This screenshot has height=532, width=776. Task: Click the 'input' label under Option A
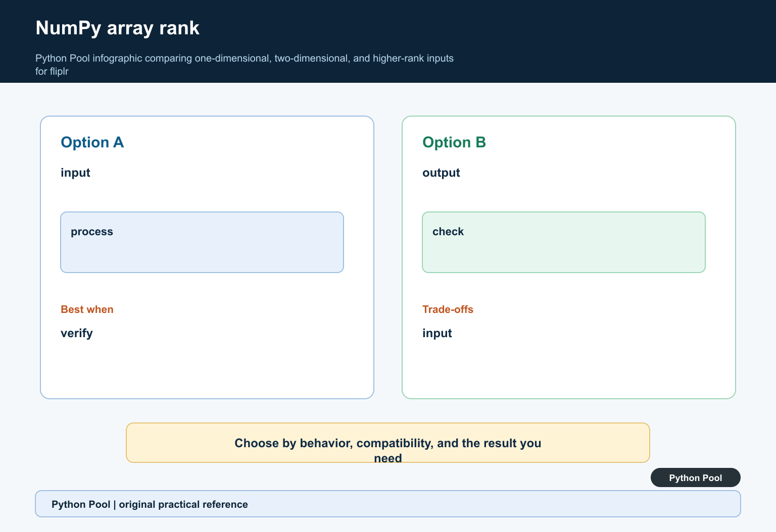click(75, 173)
